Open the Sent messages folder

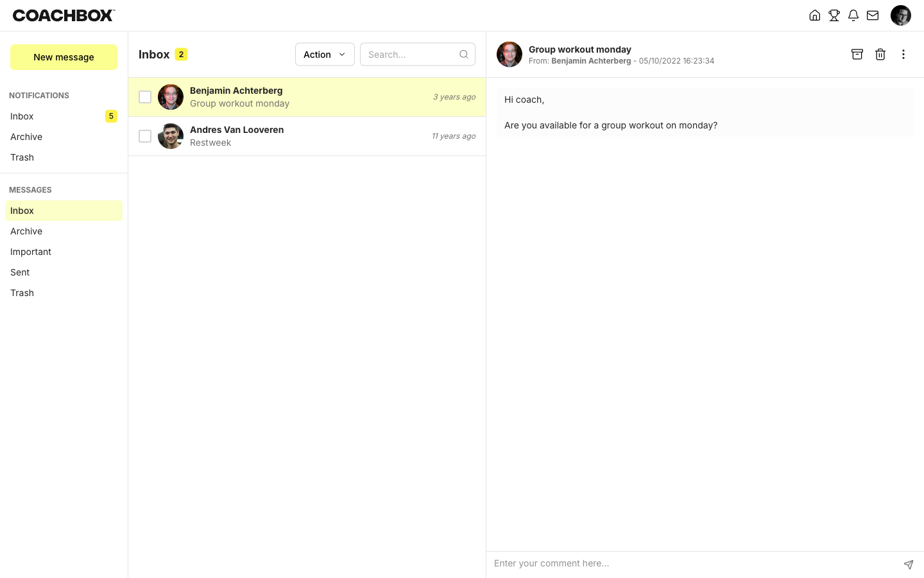point(64,272)
